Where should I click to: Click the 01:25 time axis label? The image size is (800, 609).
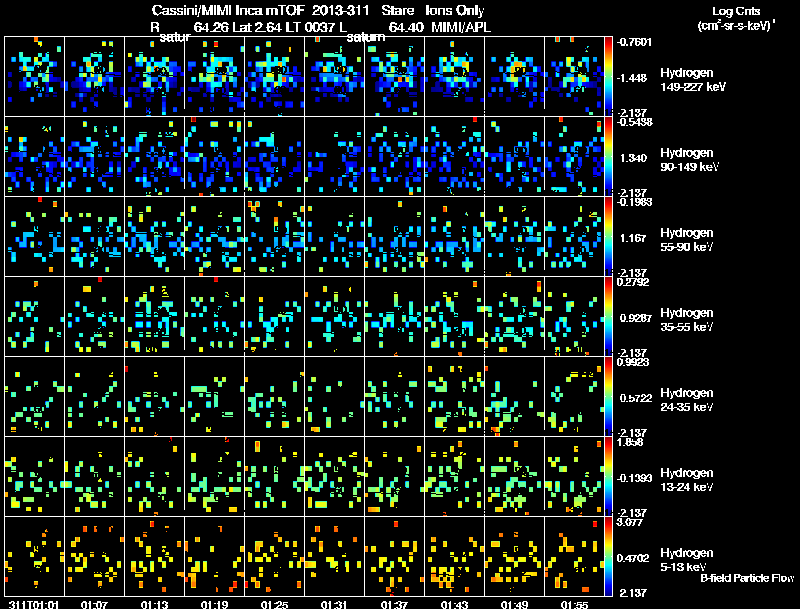274,604
